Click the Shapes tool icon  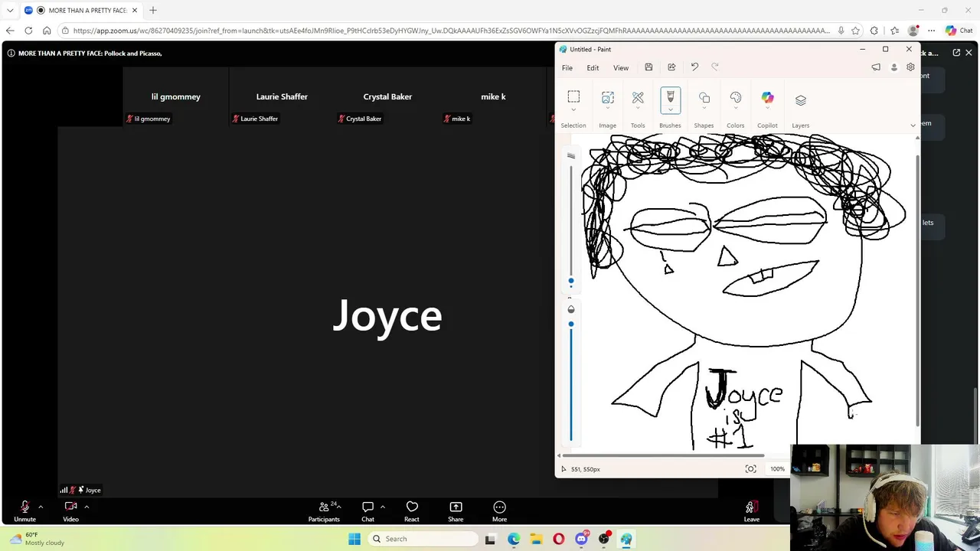pyautogui.click(x=704, y=98)
